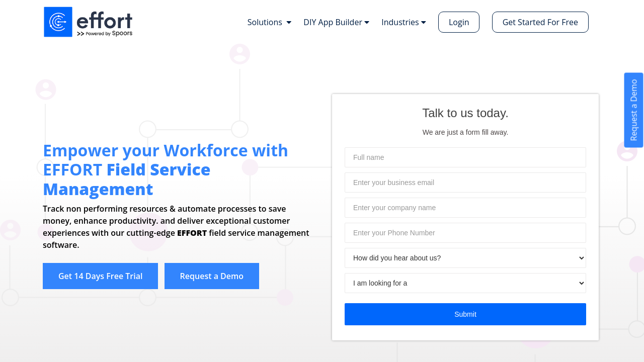Open the vertical Request a Demo side tab
The width and height of the screenshot is (644, 362).
pos(633,110)
